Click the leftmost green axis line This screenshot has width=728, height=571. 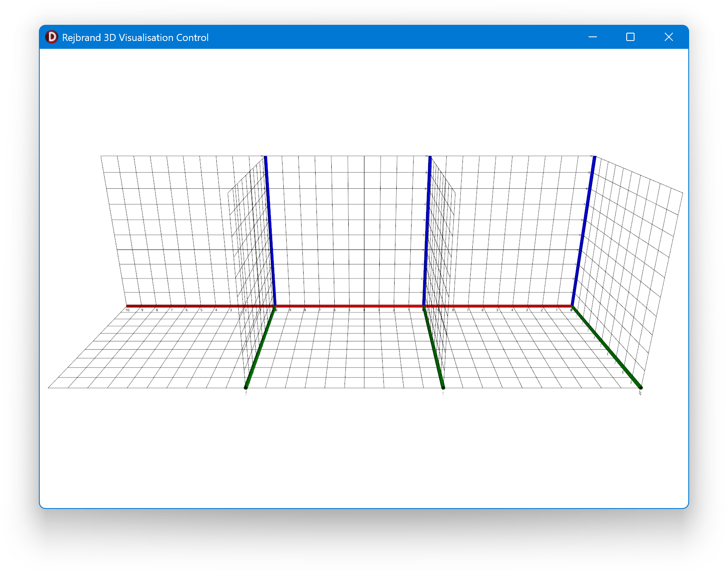point(260,348)
